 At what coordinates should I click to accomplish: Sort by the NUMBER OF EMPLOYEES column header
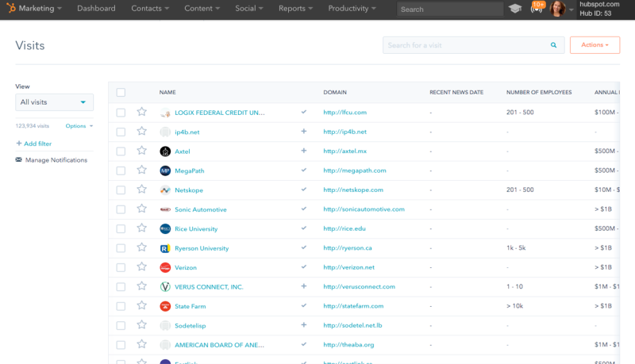point(539,92)
